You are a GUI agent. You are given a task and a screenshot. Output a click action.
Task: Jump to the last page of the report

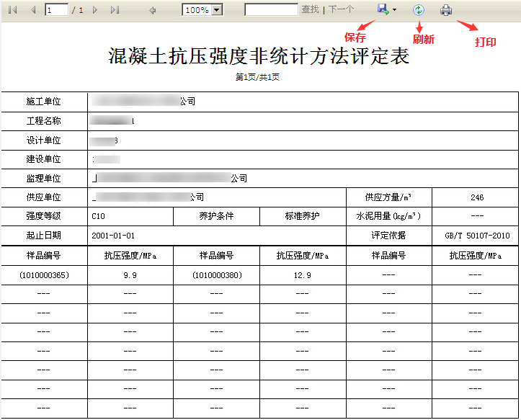click(115, 10)
